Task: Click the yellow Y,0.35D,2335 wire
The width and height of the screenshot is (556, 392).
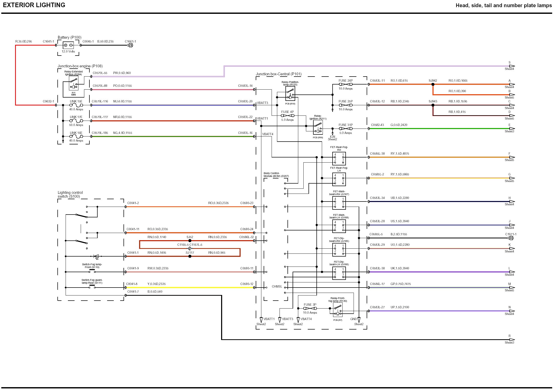Action: [x=190, y=288]
